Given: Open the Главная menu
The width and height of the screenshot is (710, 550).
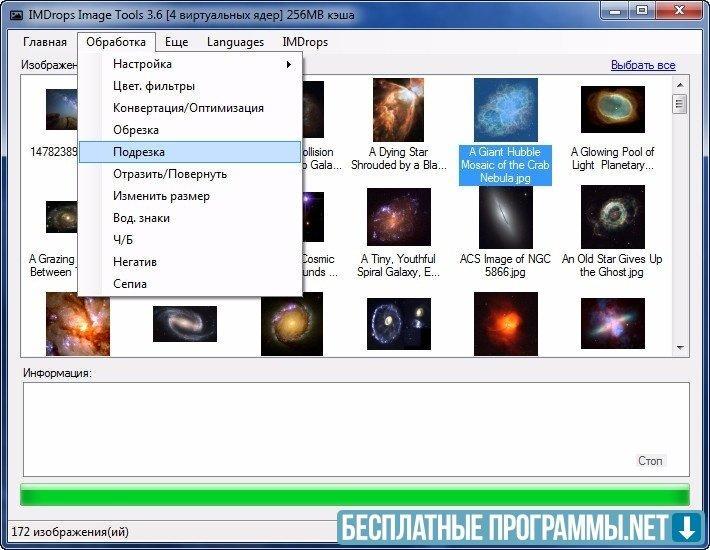Looking at the screenshot, I should click(x=45, y=42).
